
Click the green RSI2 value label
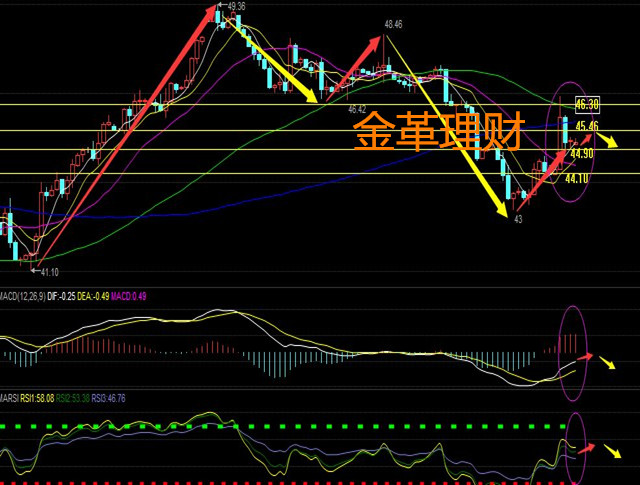click(75, 398)
